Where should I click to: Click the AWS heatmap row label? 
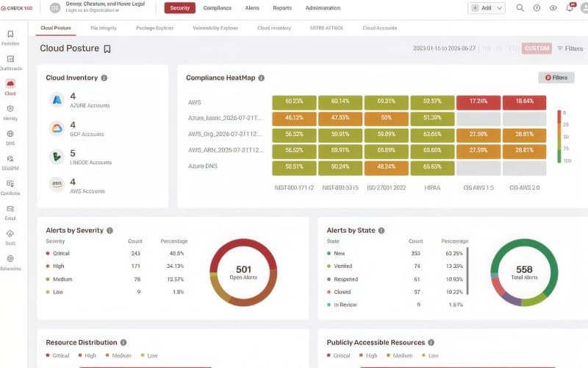pos(195,102)
